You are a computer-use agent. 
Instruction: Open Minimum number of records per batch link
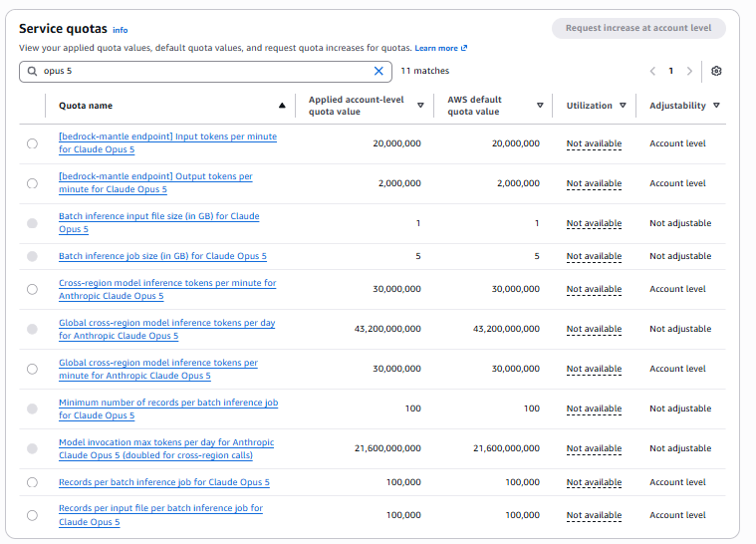[x=168, y=408]
